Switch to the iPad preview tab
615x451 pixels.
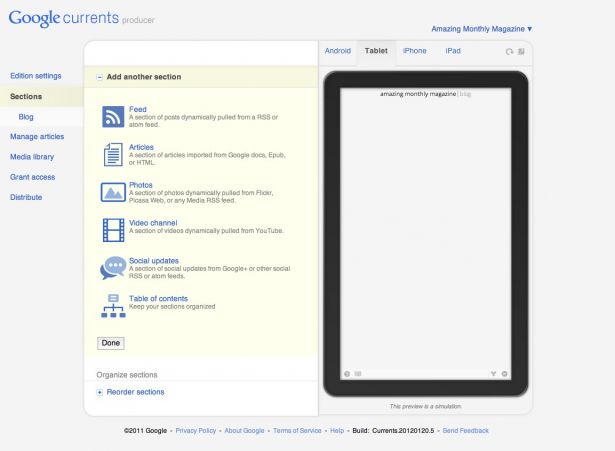click(x=453, y=51)
